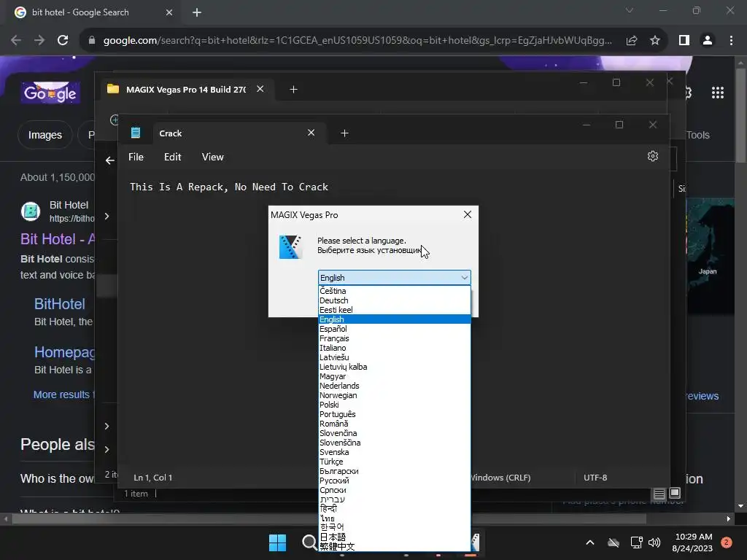Open the BitHotel sitelink
747x560 pixels.
(60, 304)
